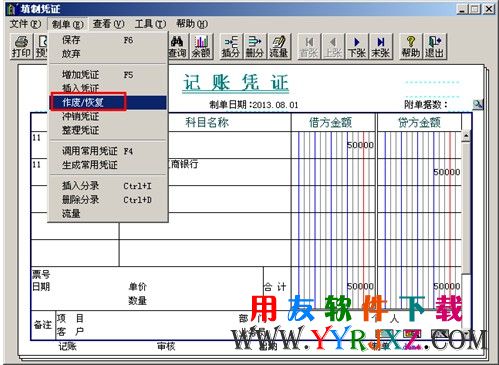The height and width of the screenshot is (365, 499).
Task: Choose 增加凭证 F5 menu entry
Action: (108, 75)
